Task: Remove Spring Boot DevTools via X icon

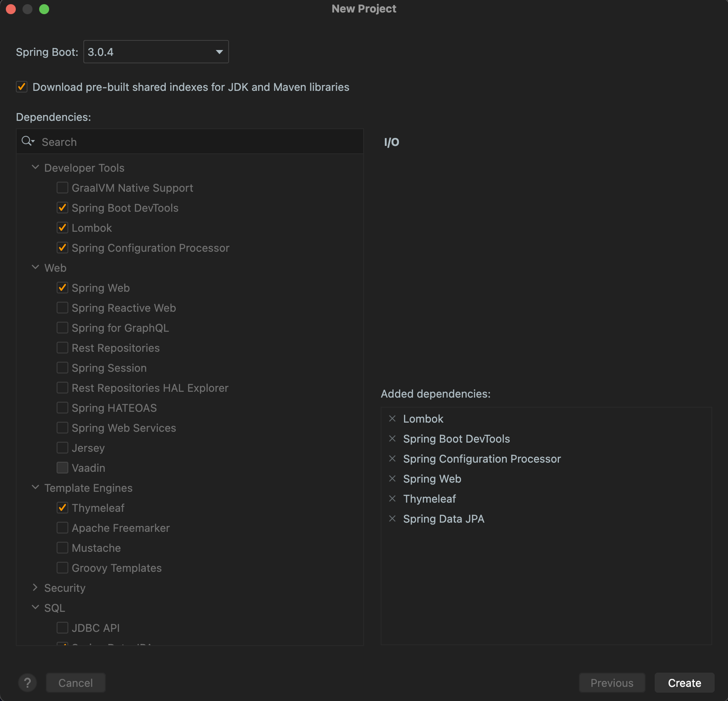Action: tap(392, 438)
